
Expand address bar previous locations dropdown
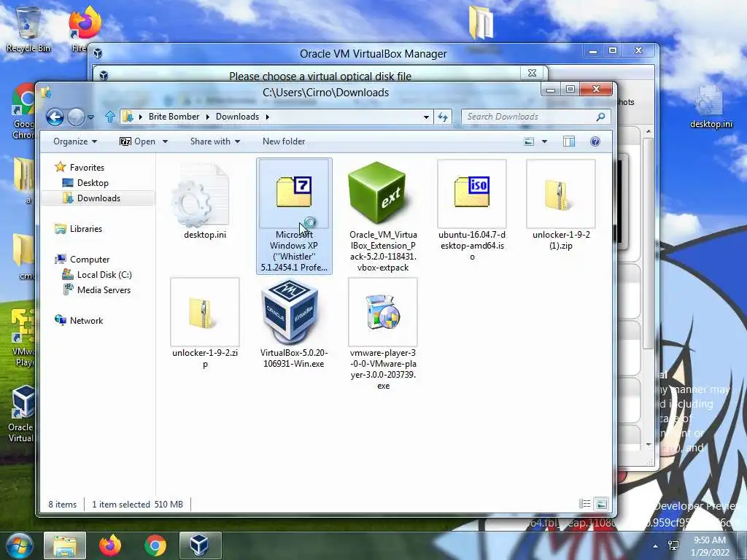pos(426,117)
